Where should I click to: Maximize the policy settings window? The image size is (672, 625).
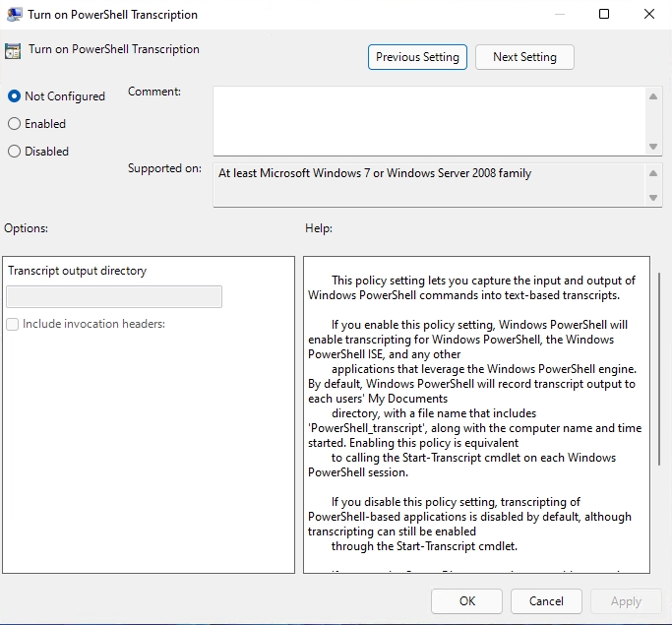604,15
